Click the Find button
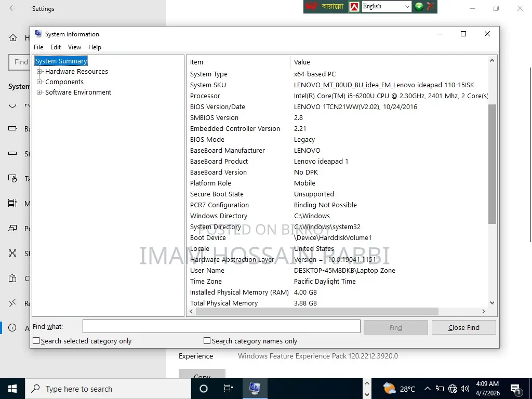Viewport: 532px width, 399px height. tap(395, 327)
